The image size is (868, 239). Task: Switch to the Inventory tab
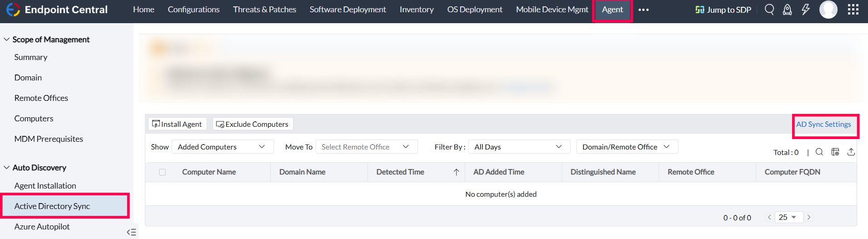tap(417, 10)
